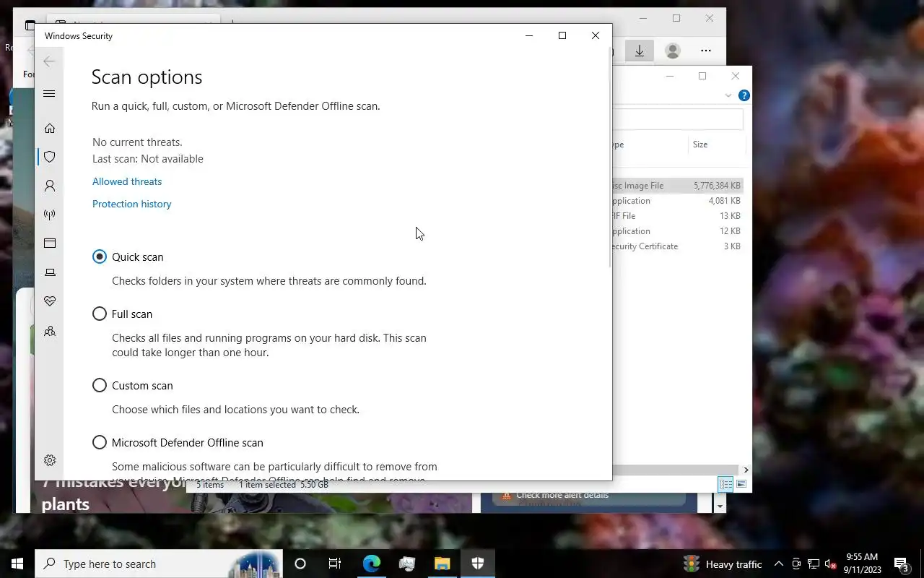The width and height of the screenshot is (924, 578).
Task: Open the network status tray icon
Action: click(x=814, y=564)
